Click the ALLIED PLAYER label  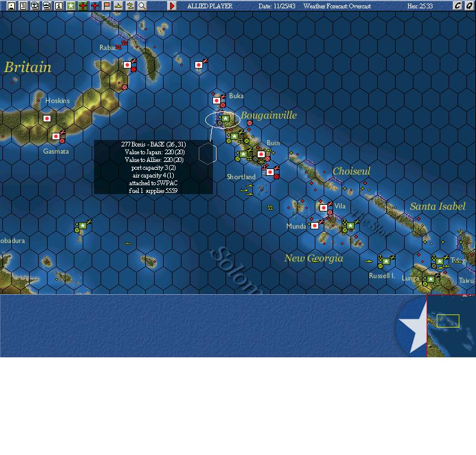tap(210, 6)
